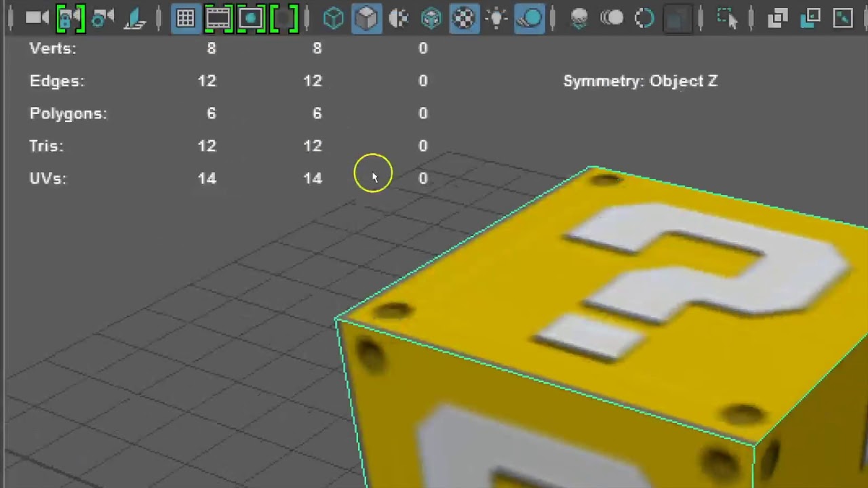
Task: Click the 0 value in Polygons row
Action: click(422, 113)
